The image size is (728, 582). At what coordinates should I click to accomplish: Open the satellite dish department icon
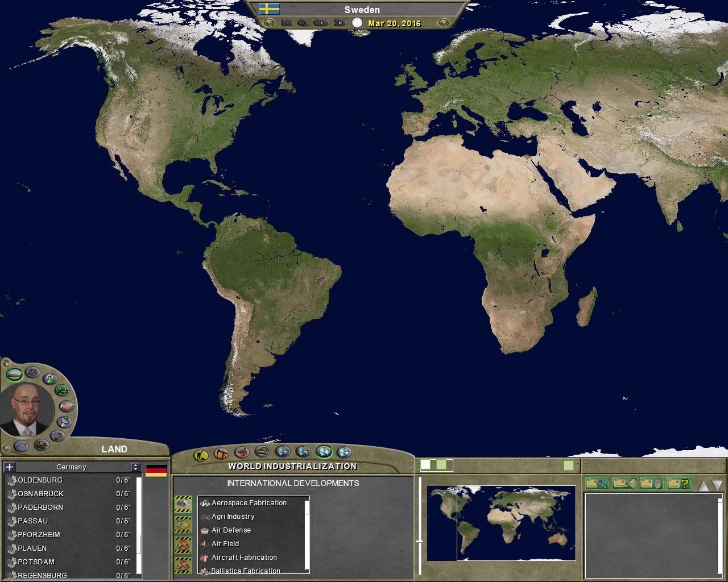click(x=64, y=422)
